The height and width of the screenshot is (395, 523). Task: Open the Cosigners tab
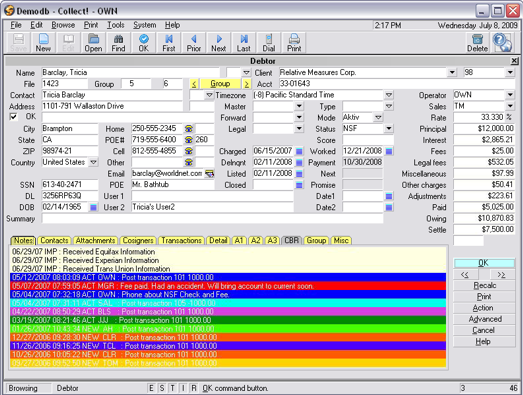pyautogui.click(x=138, y=241)
